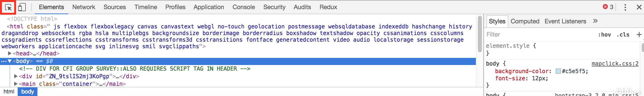
Task: Expand the ZN_9tslIS2mj3KoPgp div node
Action: pyautogui.click(x=16, y=76)
